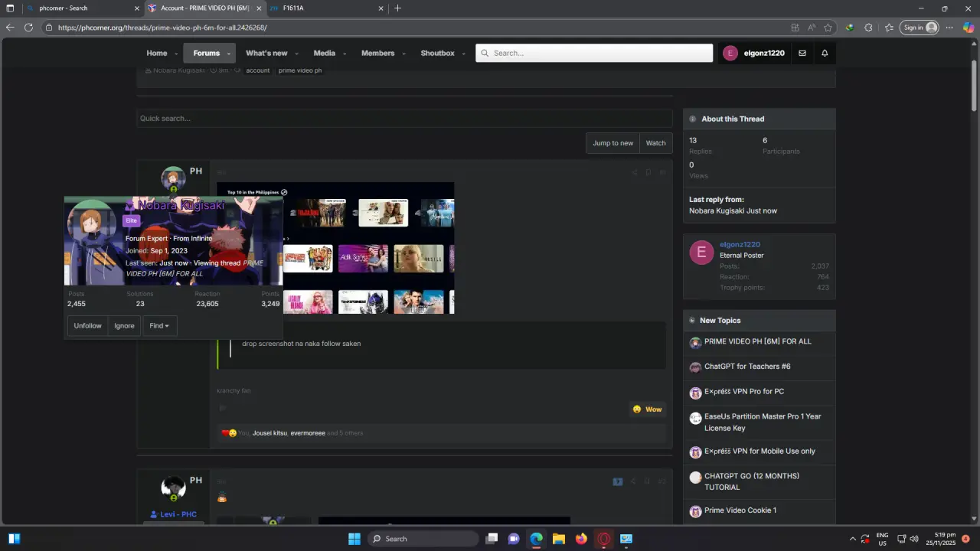980x551 pixels.
Task: Expand the Media submenu arrow
Action: (345, 54)
